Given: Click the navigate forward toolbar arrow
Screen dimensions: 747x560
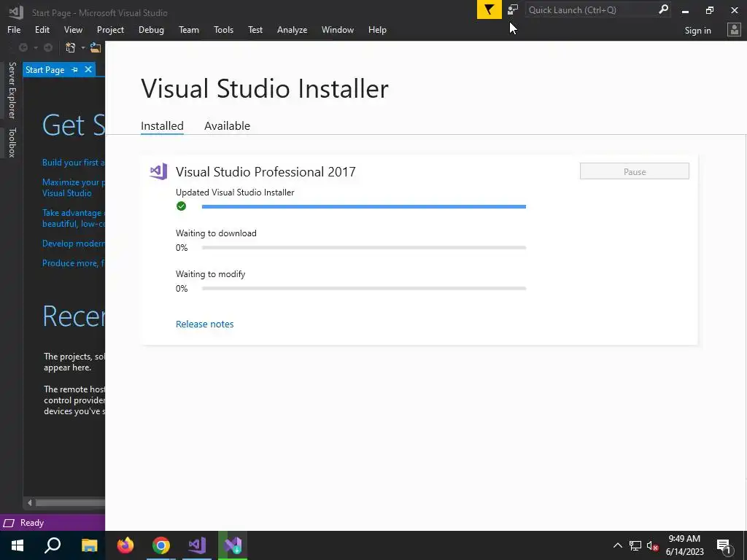Looking at the screenshot, I should point(48,47).
